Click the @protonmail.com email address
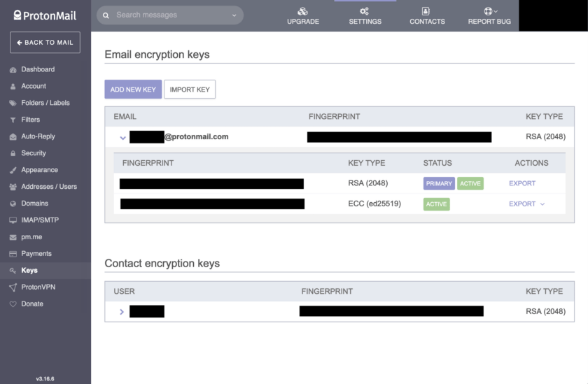 tap(197, 136)
